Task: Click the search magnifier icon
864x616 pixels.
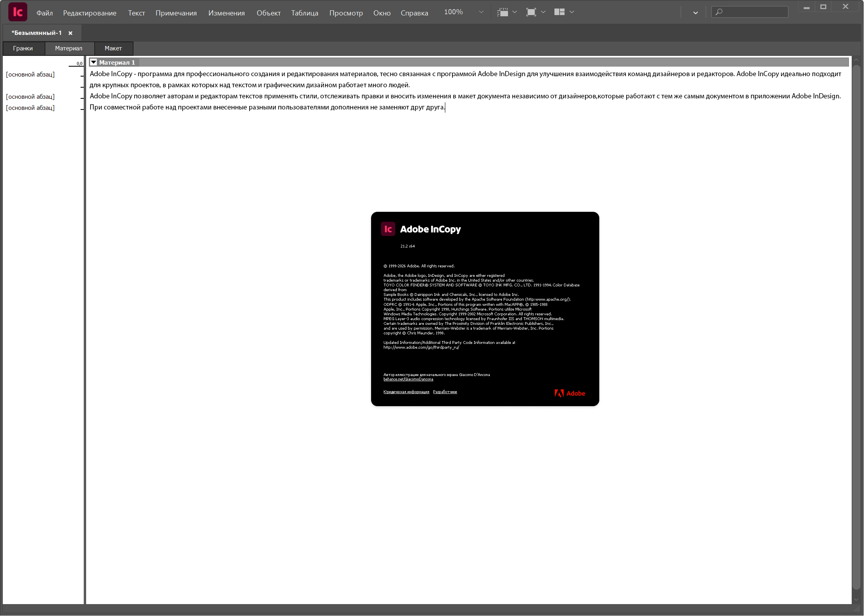Action: pos(719,12)
